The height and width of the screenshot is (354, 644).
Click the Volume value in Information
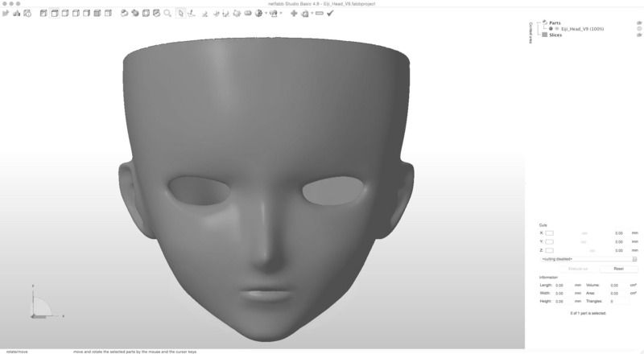click(x=614, y=286)
